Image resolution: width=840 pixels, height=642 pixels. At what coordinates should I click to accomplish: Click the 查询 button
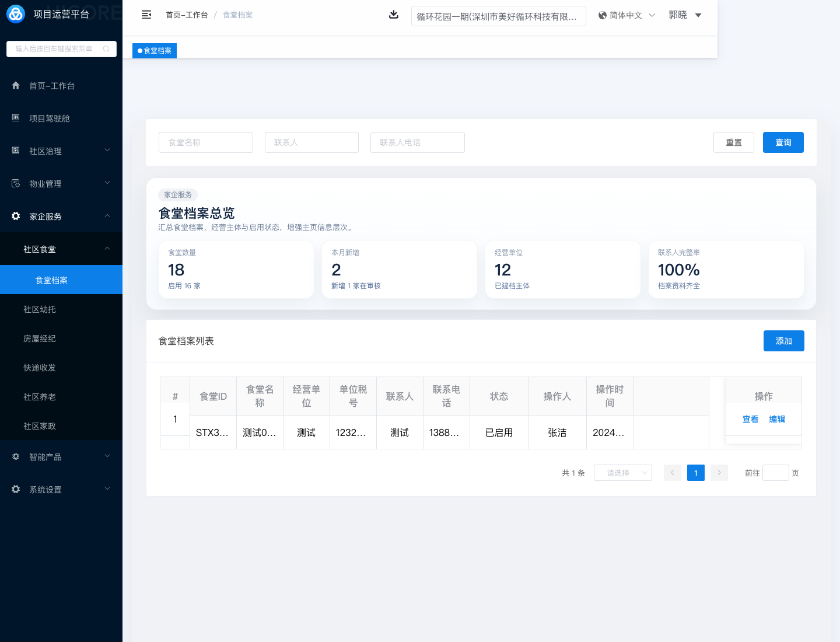coord(783,142)
